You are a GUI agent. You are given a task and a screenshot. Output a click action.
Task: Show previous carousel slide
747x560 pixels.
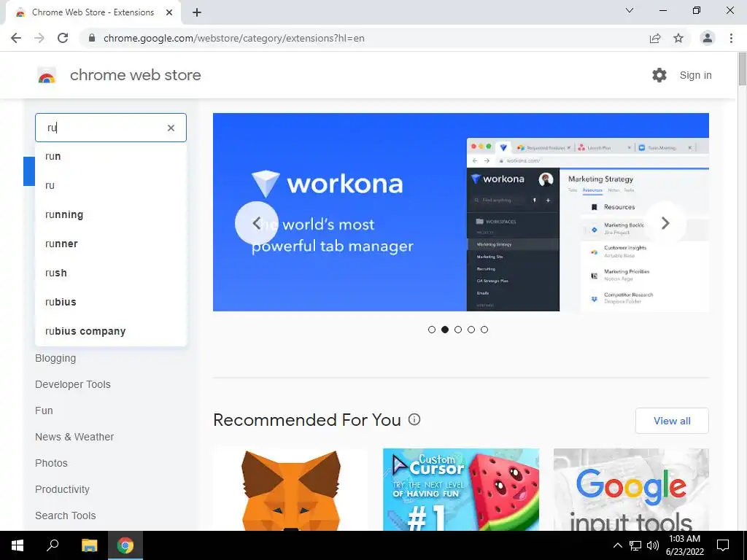[256, 223]
